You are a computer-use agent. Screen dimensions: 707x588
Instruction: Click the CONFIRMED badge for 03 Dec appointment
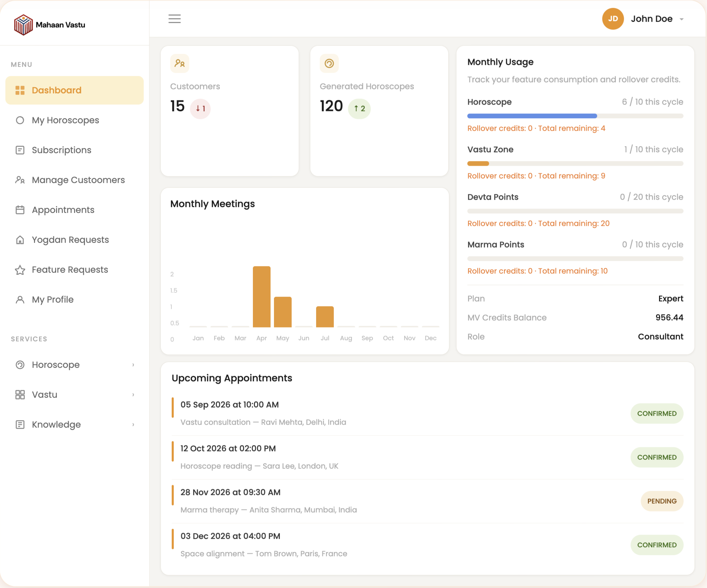(x=657, y=545)
